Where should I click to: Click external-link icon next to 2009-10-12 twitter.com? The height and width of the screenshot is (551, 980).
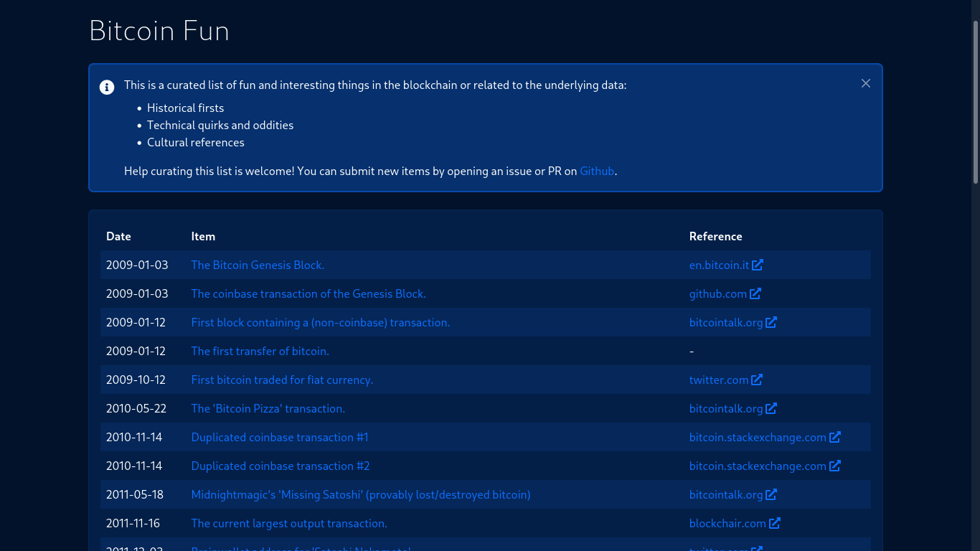(757, 380)
